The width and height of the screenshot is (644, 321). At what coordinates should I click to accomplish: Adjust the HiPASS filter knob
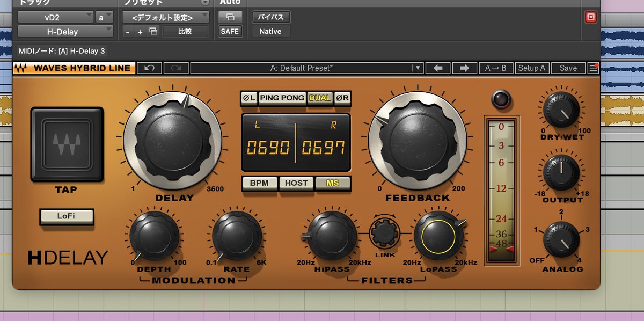[x=332, y=236]
